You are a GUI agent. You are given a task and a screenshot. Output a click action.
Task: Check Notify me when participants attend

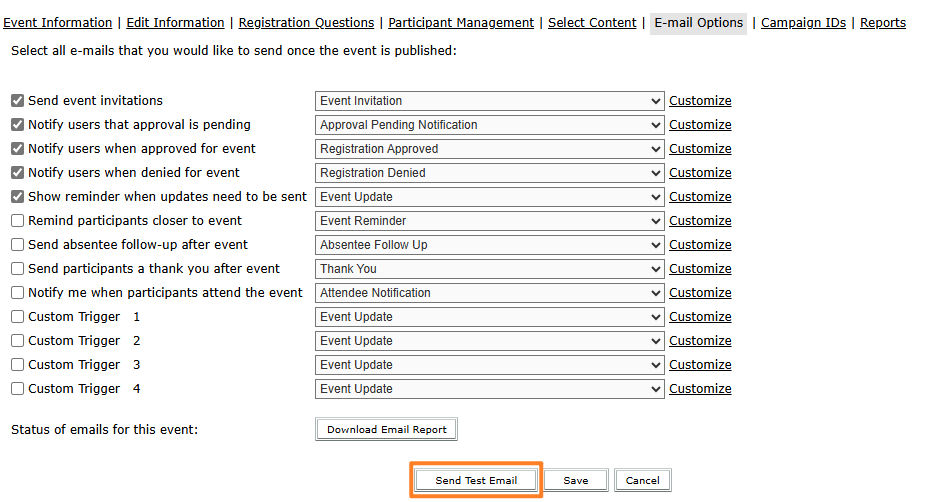(x=18, y=293)
